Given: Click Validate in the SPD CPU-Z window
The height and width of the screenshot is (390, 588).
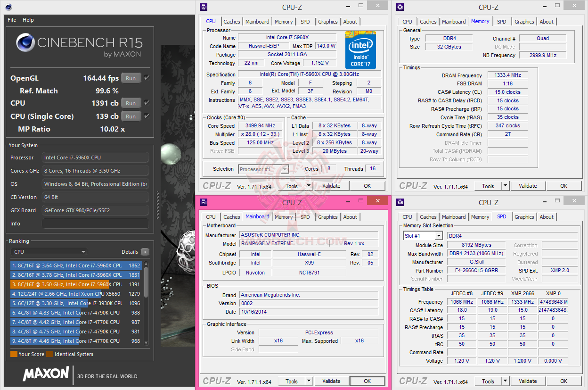Looking at the screenshot, I should pos(528,381).
